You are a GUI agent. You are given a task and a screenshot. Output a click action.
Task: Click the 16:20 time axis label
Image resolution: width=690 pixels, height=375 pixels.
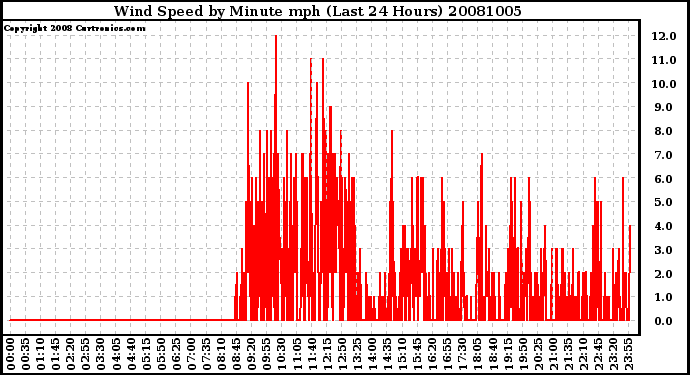[432, 354]
